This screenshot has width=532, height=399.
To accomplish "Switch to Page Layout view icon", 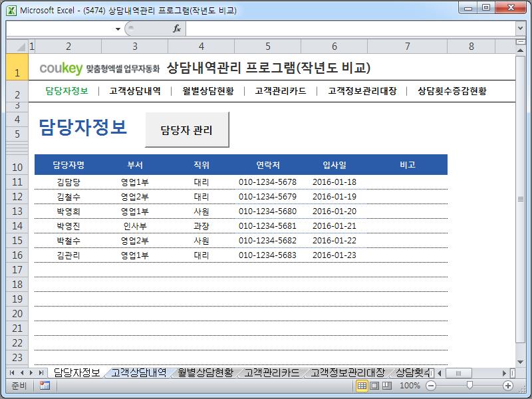I will [x=374, y=386].
